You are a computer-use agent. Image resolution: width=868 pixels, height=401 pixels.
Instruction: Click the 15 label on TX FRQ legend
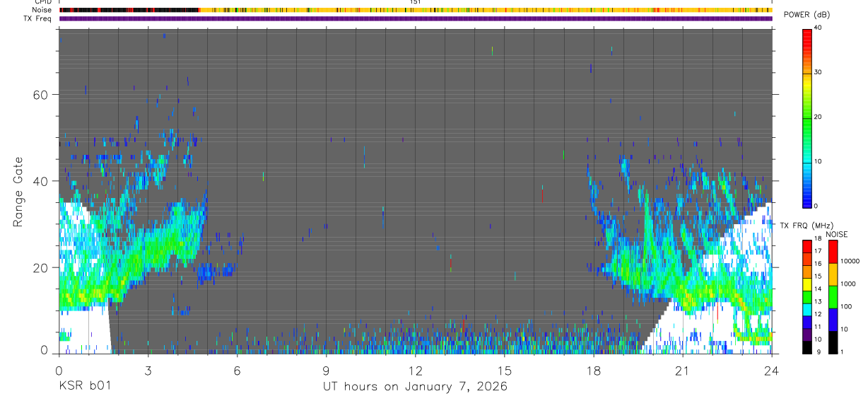pyautogui.click(x=817, y=276)
